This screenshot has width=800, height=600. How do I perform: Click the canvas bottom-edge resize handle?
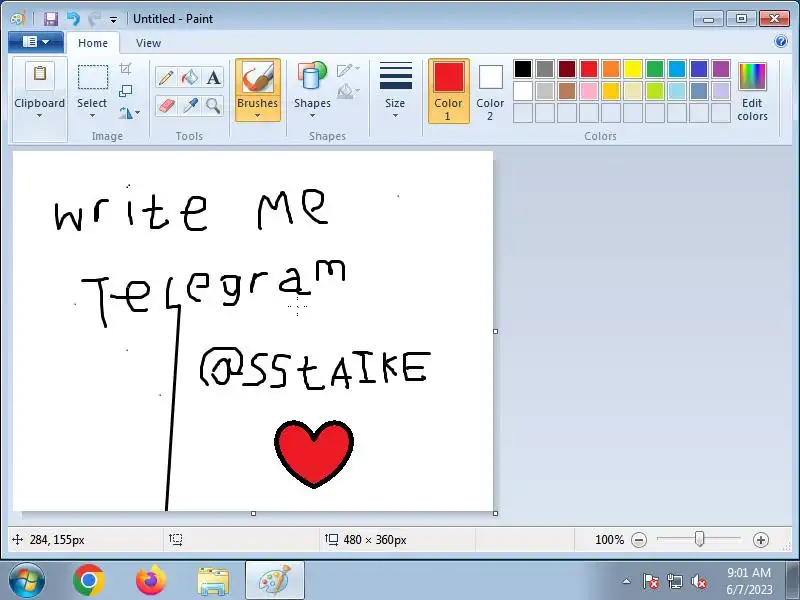(x=254, y=513)
